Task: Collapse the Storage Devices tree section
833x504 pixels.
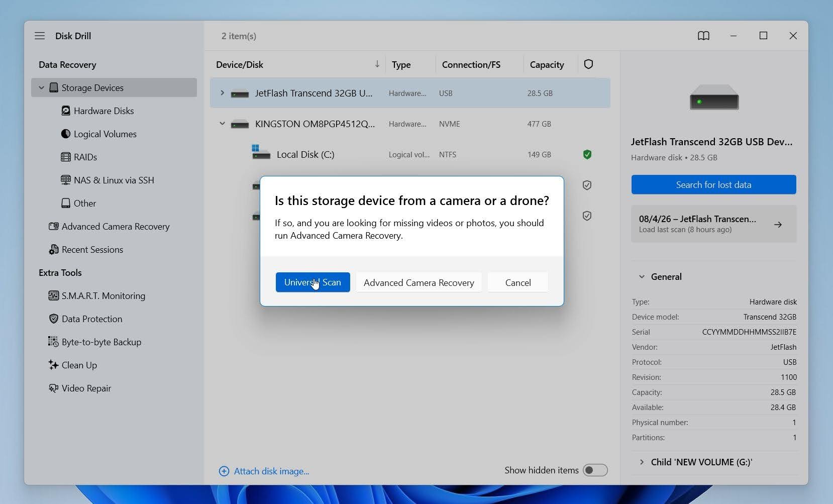Action: 42,87
